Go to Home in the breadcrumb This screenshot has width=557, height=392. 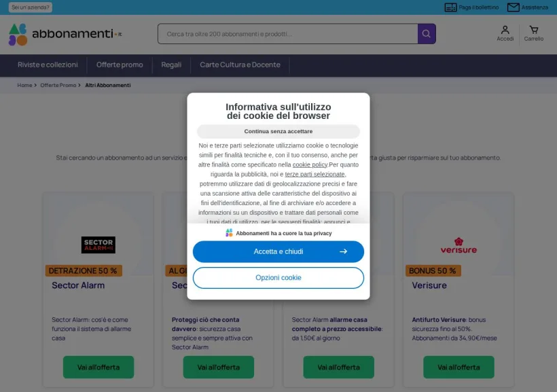click(24, 86)
